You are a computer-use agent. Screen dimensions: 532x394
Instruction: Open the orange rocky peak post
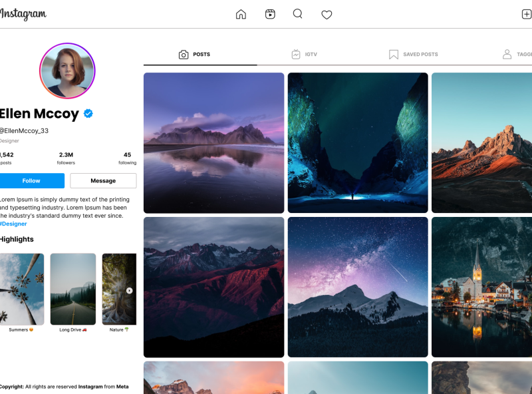(481, 143)
